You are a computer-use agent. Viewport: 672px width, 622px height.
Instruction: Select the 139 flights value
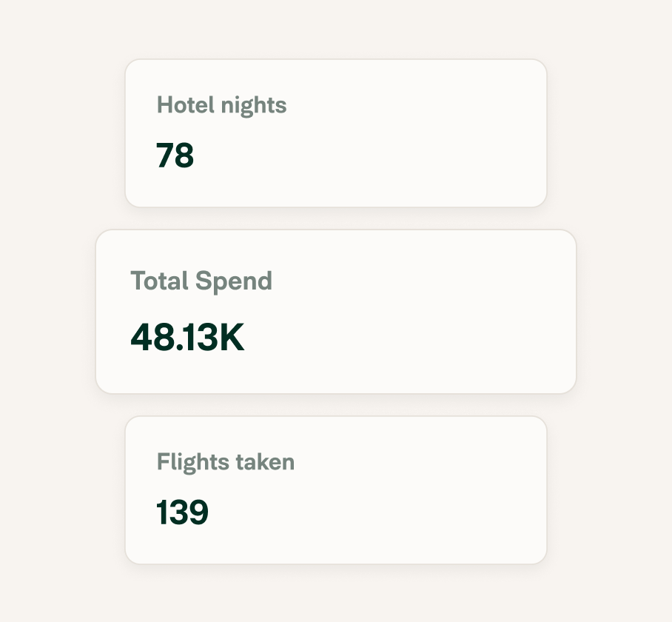click(x=182, y=512)
